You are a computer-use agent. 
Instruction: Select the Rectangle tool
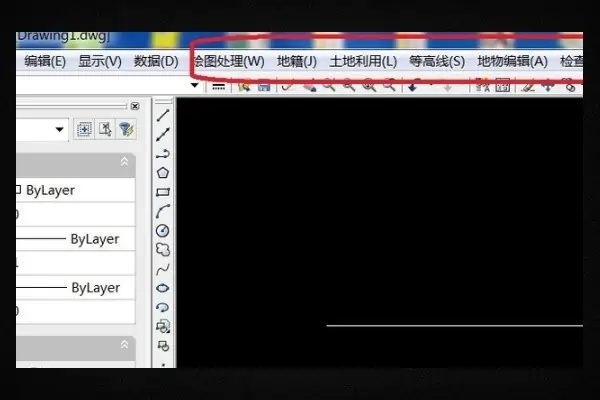(x=163, y=192)
